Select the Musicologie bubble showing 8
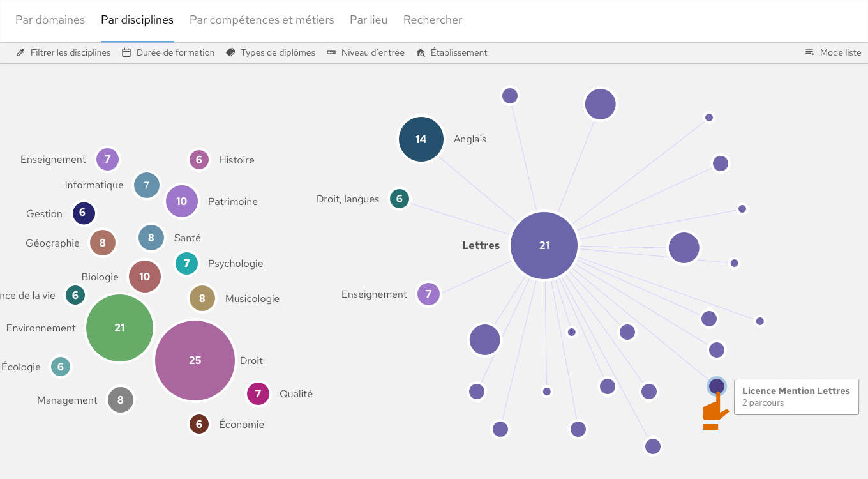The width and height of the screenshot is (868, 479). tap(202, 298)
